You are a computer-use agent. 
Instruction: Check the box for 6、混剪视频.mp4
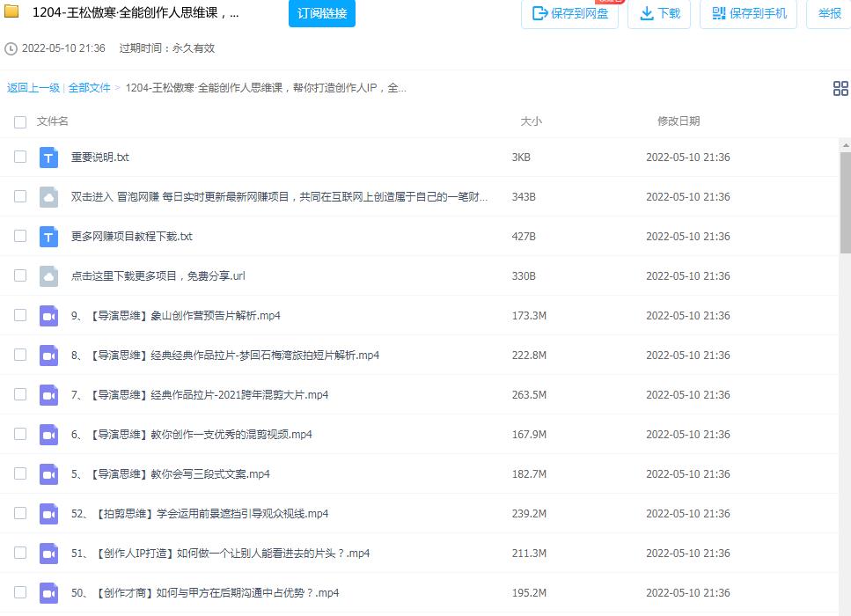20,434
